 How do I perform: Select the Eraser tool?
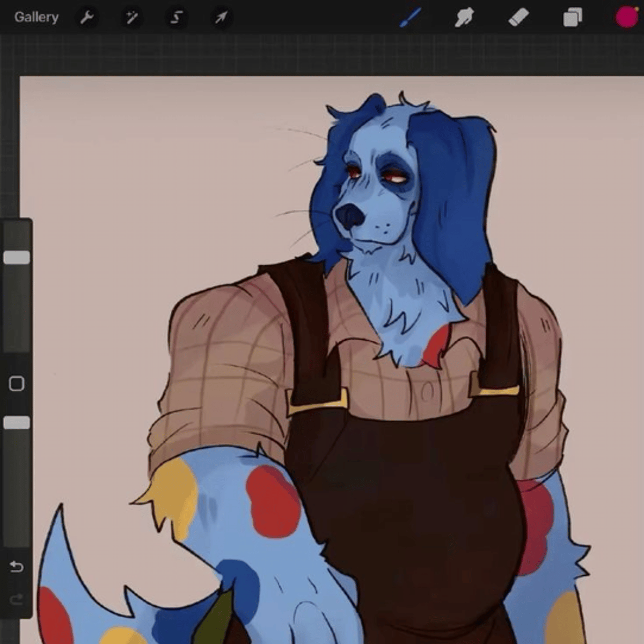518,18
